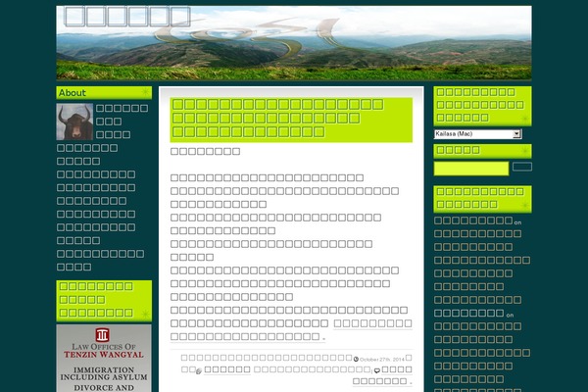Click the comment bubble icon in post footer
This screenshot has width=588, height=392.
377,370
